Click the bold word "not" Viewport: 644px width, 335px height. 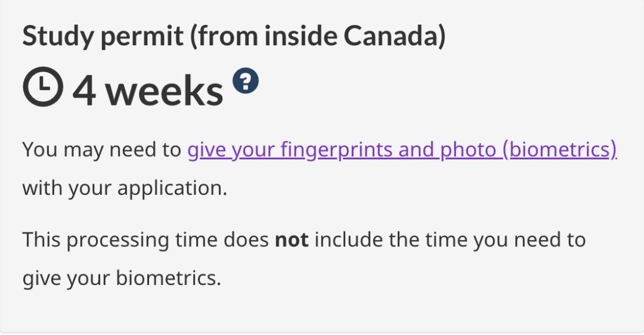pyautogui.click(x=292, y=240)
